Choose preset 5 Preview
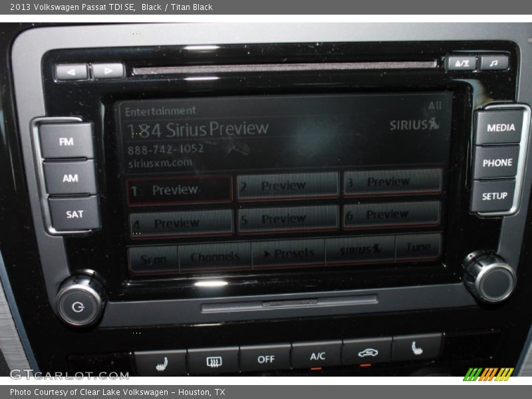Screen dimensions: 532x399 tap(288, 219)
